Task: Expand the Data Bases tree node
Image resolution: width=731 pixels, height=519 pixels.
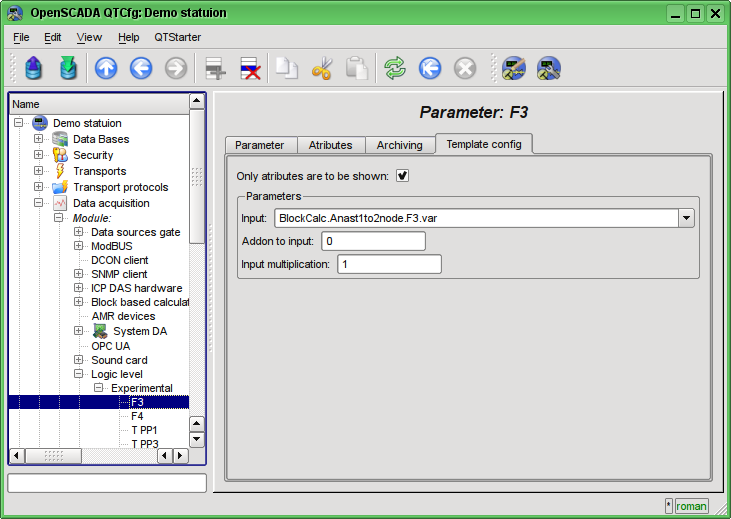Action: (x=39, y=139)
